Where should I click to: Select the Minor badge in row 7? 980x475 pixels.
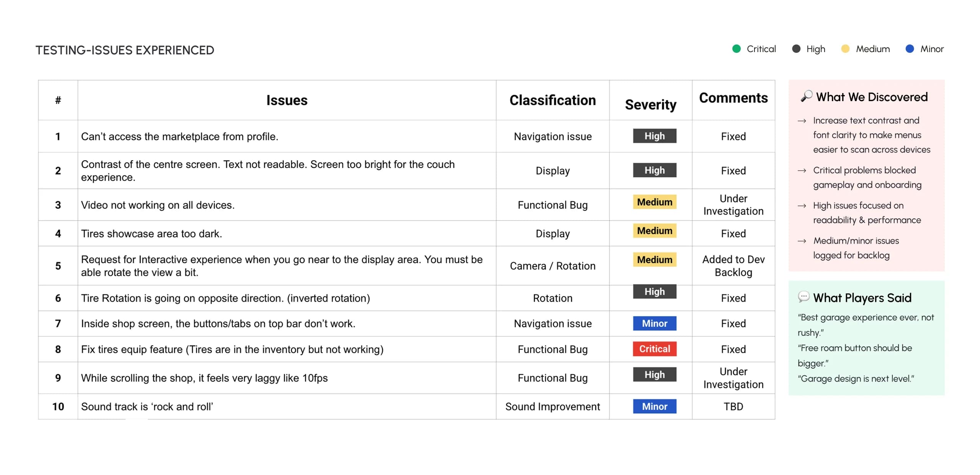655,323
